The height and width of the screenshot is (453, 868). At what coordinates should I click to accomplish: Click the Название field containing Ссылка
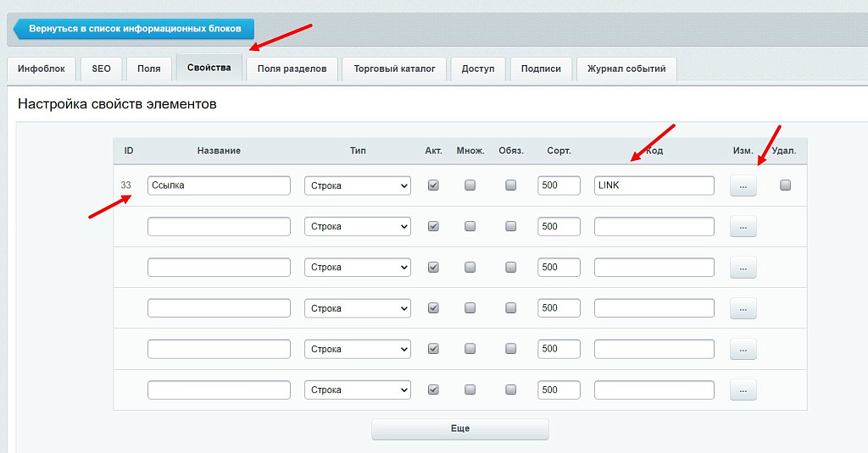click(x=219, y=185)
